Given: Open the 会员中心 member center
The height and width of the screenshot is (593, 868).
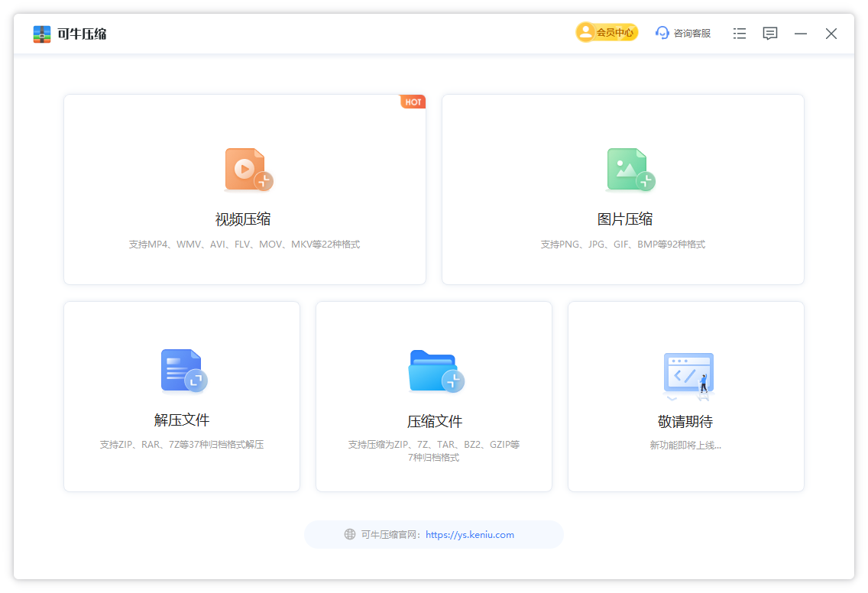Looking at the screenshot, I should tap(607, 32).
